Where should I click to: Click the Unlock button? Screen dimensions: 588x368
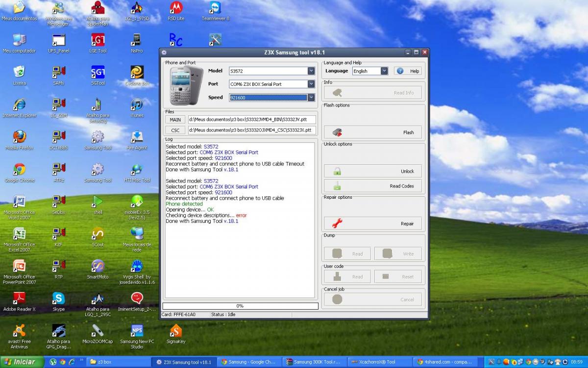[372, 171]
